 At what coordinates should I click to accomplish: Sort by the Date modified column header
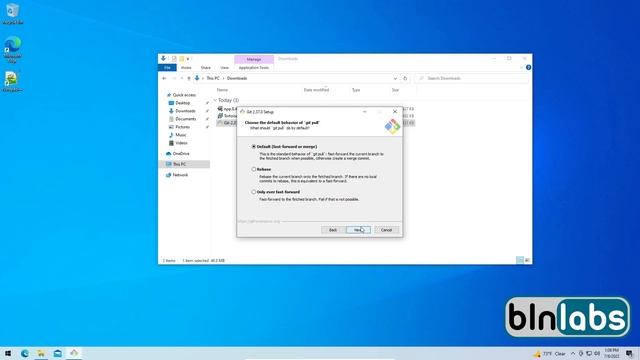tap(316, 90)
